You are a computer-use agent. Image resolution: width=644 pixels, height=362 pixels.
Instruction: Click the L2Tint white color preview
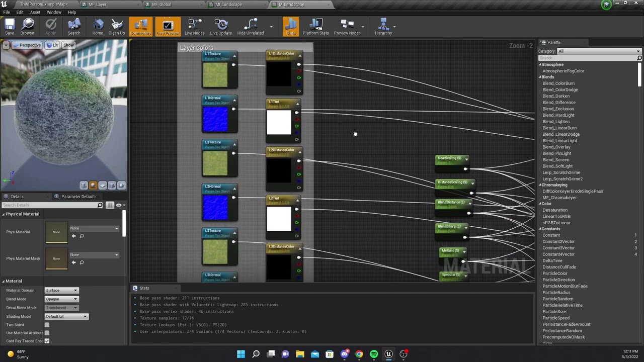coord(279,219)
